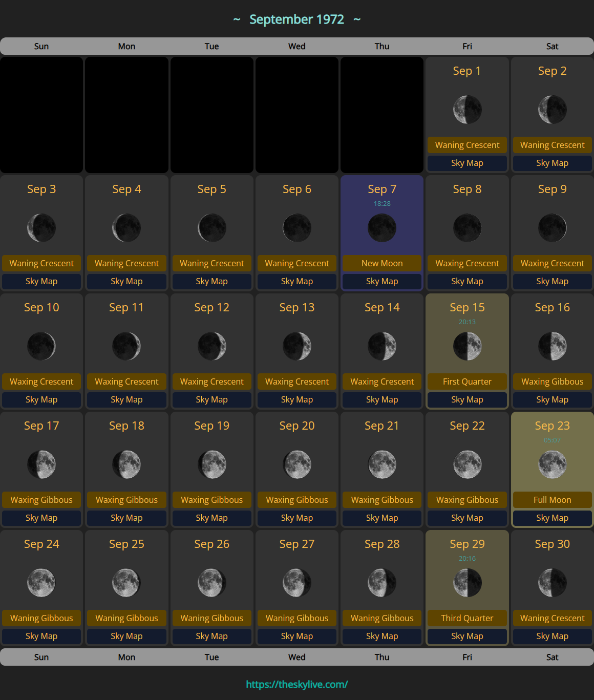The width and height of the screenshot is (594, 700).
Task: Select the Sep 16 moon icon
Action: [x=552, y=346]
